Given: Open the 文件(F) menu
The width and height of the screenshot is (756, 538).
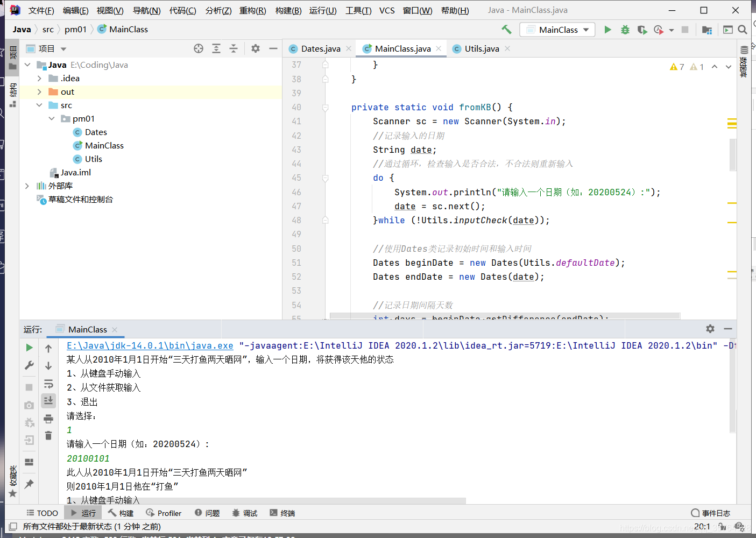Looking at the screenshot, I should (x=41, y=10).
